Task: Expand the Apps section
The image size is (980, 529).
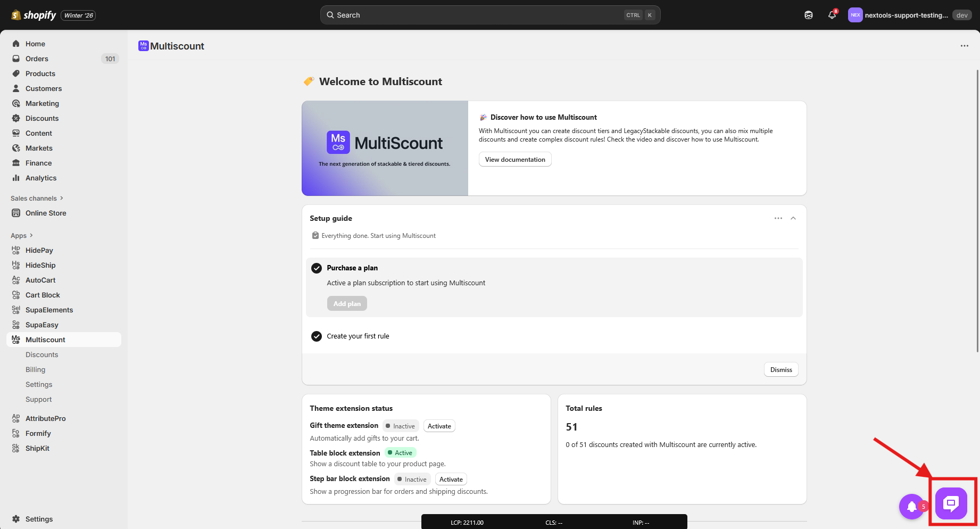Action: [22, 236]
